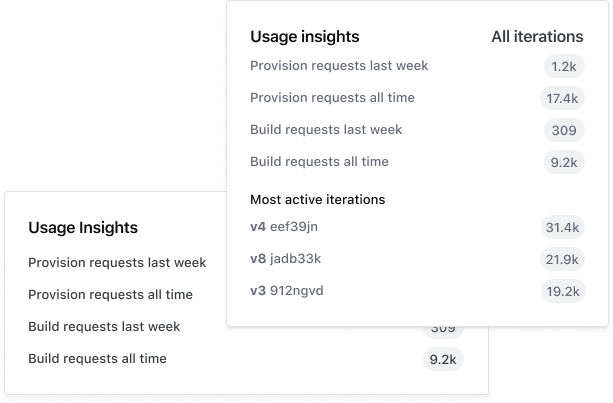Click front card's Provision requests last week

[x=339, y=66]
